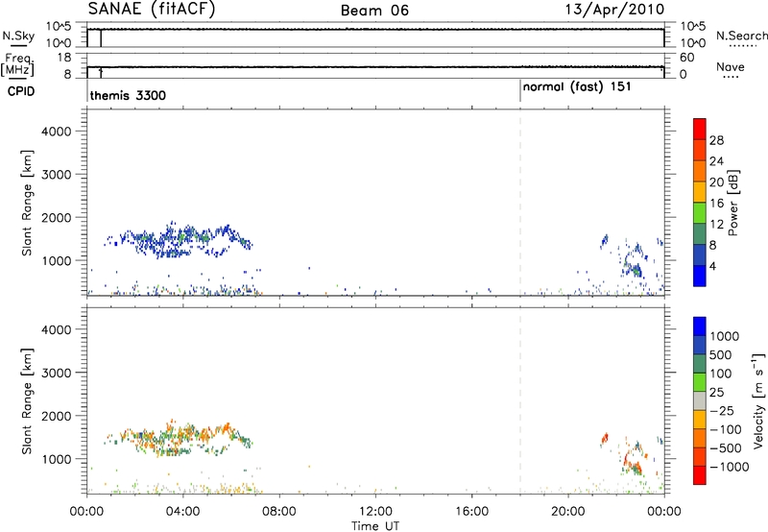Click the dashed CPID change marker in velocity panel
768x532 pixels.
pos(520,401)
